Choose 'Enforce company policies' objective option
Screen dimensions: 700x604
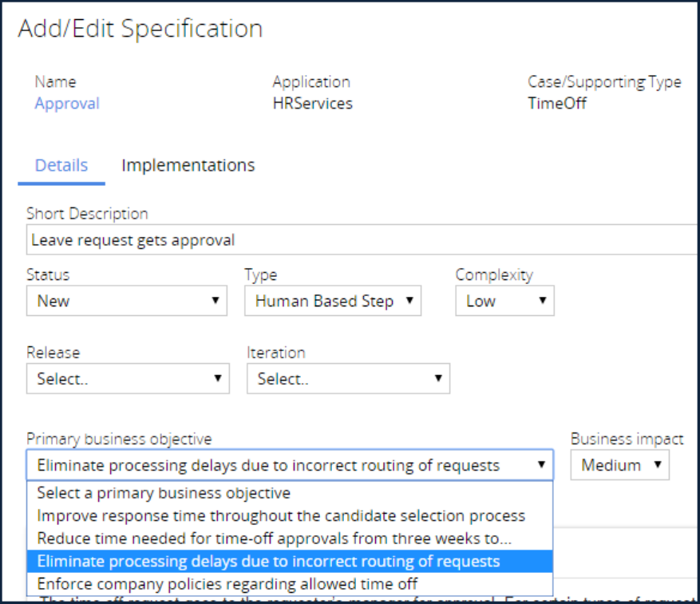point(227,584)
